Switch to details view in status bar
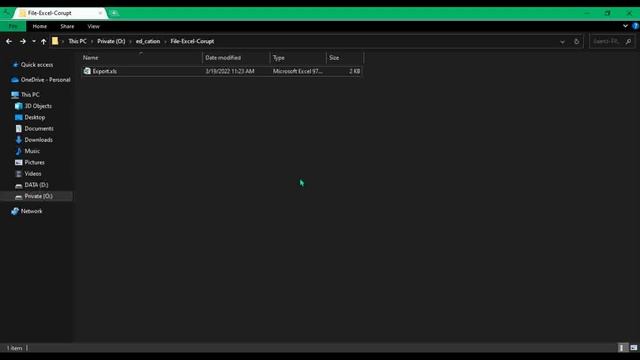640x360 pixels. tap(622, 348)
